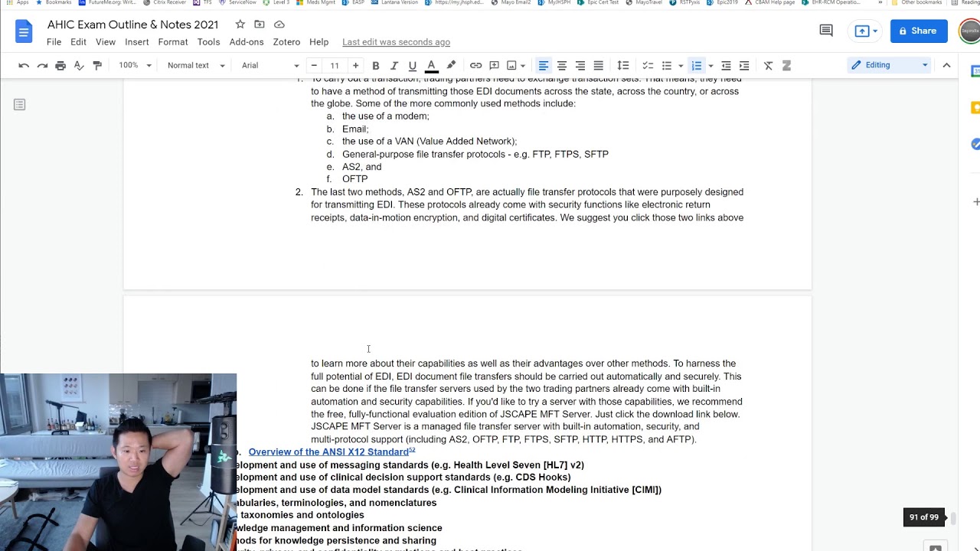Decrease the paragraph indent
This screenshot has height=551, width=980.
[x=726, y=66]
